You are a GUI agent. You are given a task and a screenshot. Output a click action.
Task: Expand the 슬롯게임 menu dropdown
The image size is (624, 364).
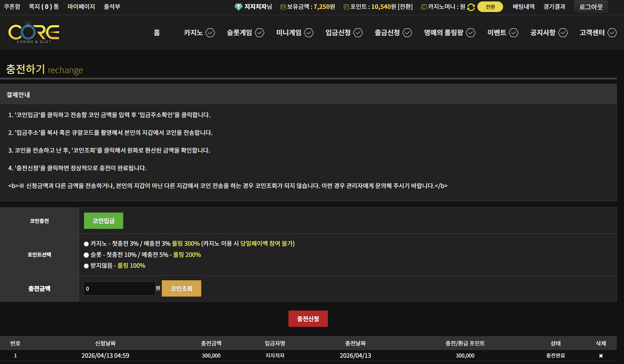pyautogui.click(x=260, y=33)
